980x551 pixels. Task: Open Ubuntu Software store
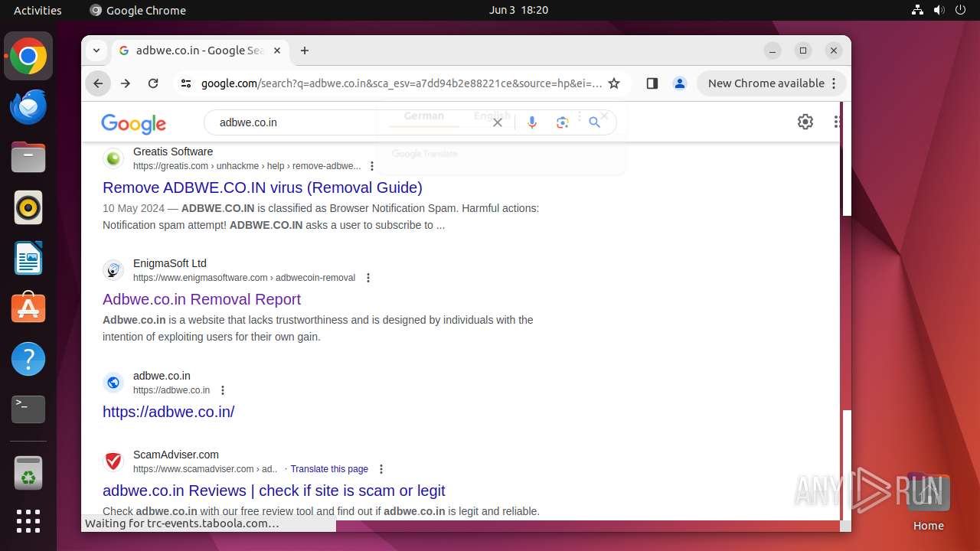28,308
